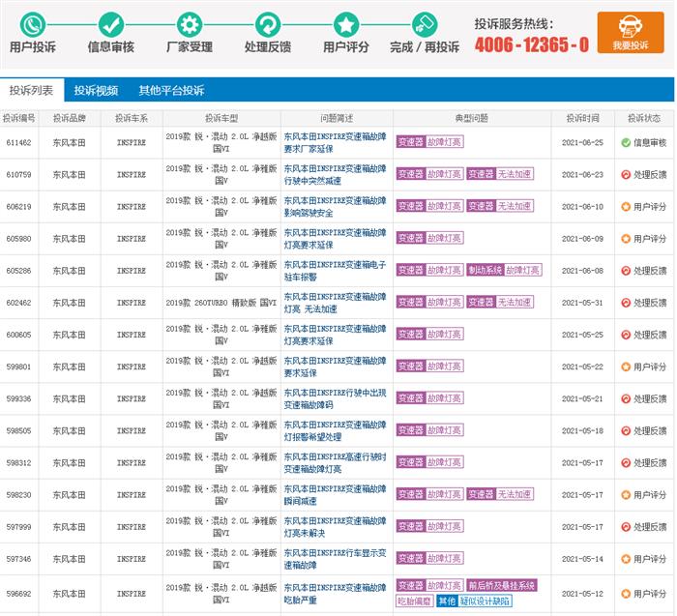
Task: Click the blue 其他 疑似设计缺陷 tag
Action: pyautogui.click(x=474, y=601)
